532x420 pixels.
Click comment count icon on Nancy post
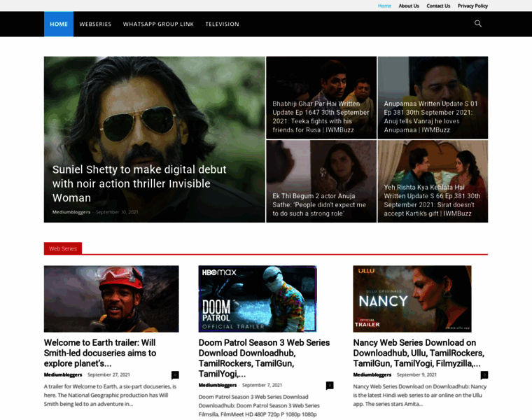(484, 375)
